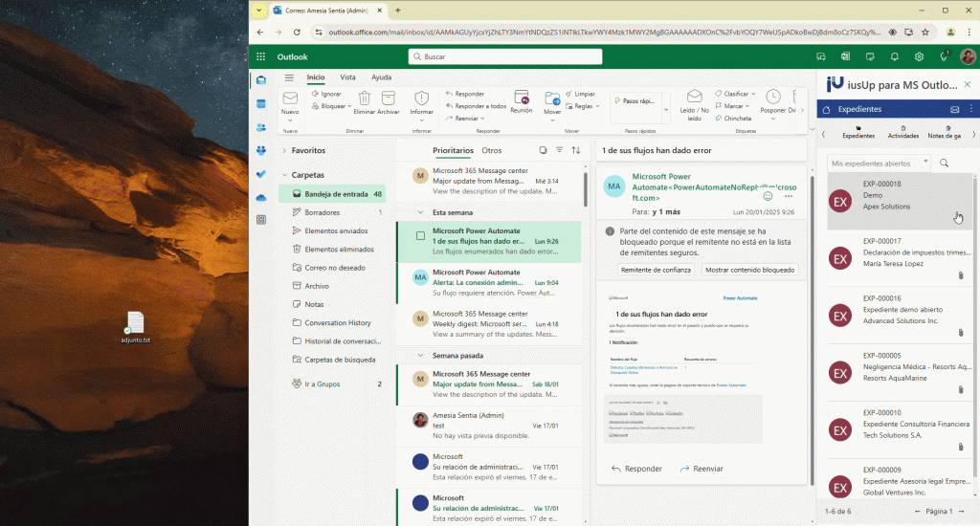Click the Buscar search box
Viewport: 980px width, 526px height.
click(x=504, y=56)
